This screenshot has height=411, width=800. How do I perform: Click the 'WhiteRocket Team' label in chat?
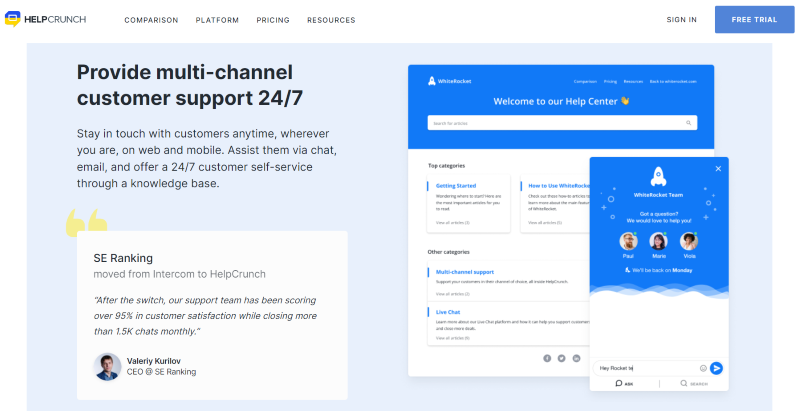[x=658, y=195]
